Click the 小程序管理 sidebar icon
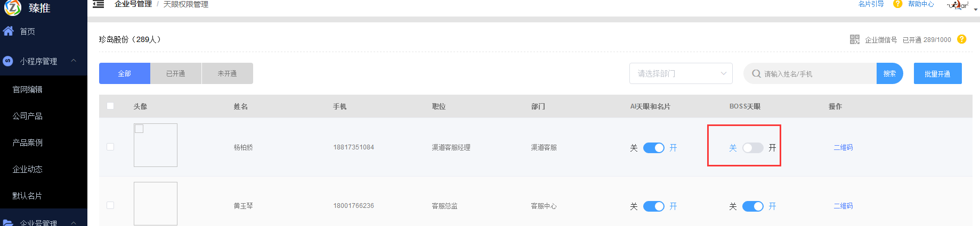Image resolution: width=980 pixels, height=226 pixels. [8, 61]
